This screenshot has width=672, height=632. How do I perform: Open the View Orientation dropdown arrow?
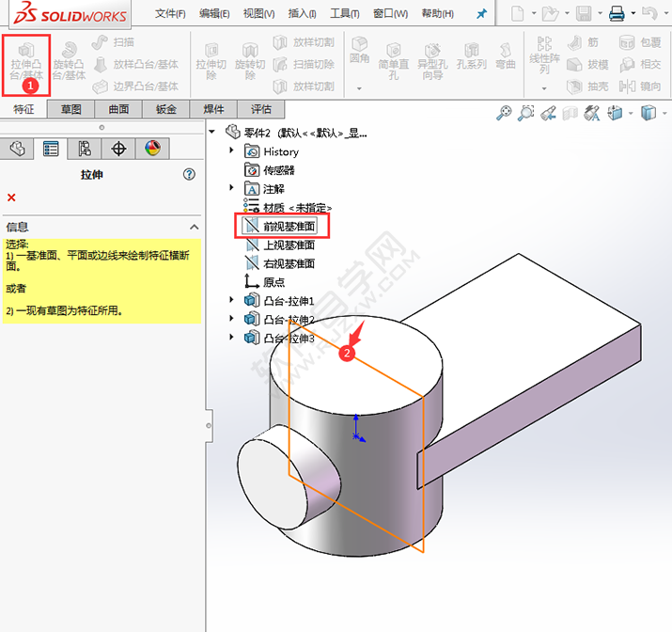[631, 114]
